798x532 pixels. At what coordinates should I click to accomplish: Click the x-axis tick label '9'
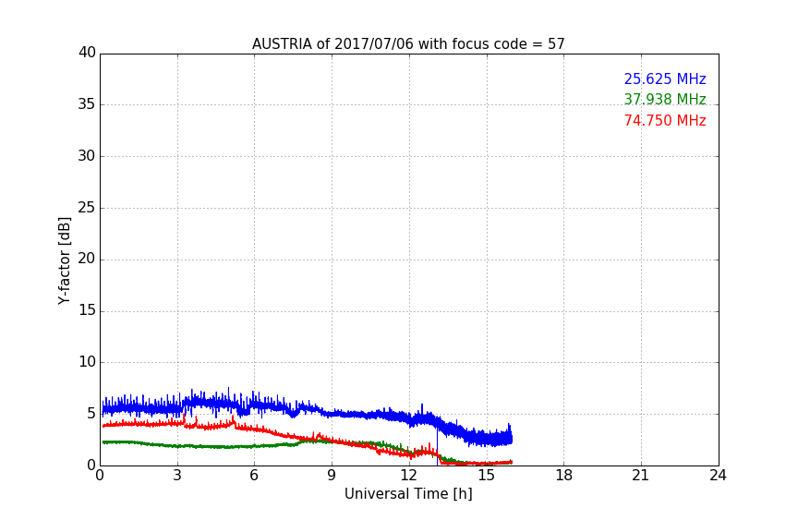(332, 476)
